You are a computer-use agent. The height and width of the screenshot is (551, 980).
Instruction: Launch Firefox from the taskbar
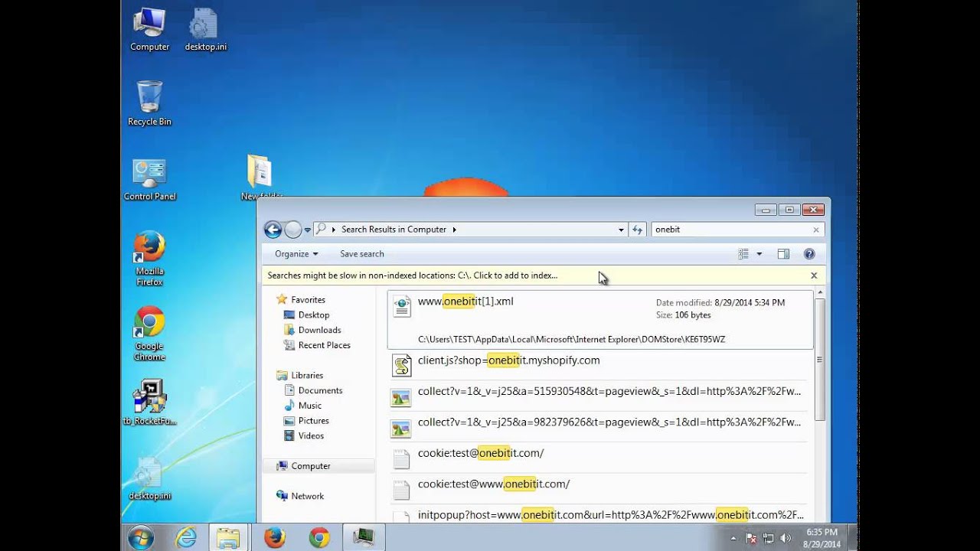tap(274, 538)
